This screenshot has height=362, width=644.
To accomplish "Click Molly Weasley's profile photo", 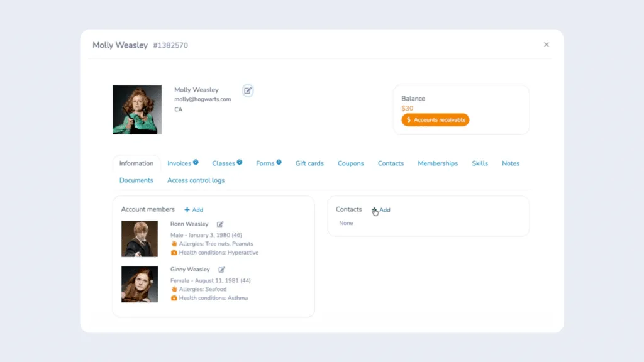I will [x=137, y=109].
